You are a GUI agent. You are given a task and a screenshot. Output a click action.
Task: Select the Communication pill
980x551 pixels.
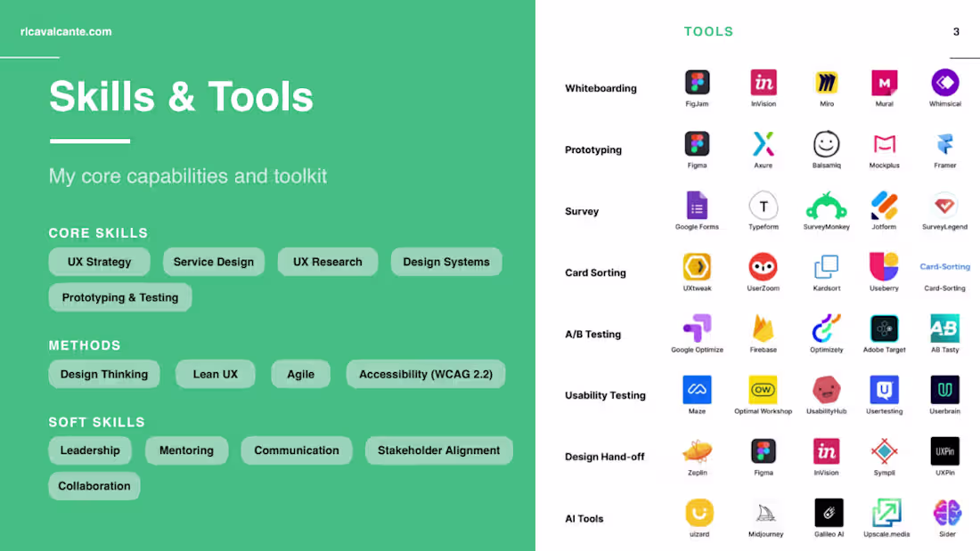click(297, 450)
